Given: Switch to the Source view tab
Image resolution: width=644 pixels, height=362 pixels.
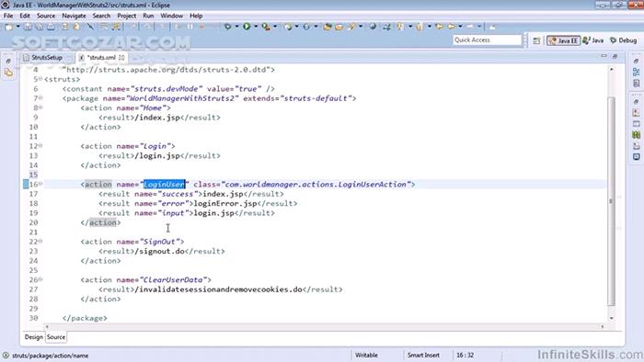Looking at the screenshot, I should point(56,337).
